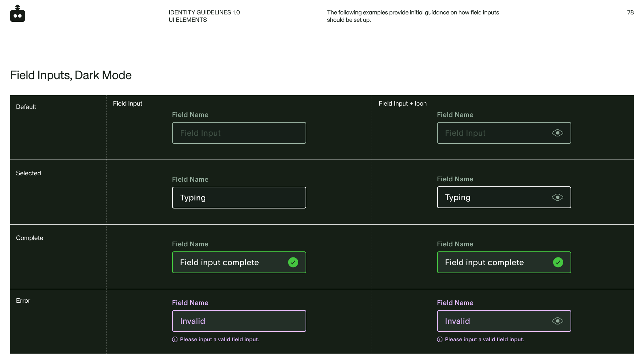Image resolution: width=644 pixels, height=362 pixels.
Task: Click the 'Field Input + Icon' column header
Action: [402, 104]
